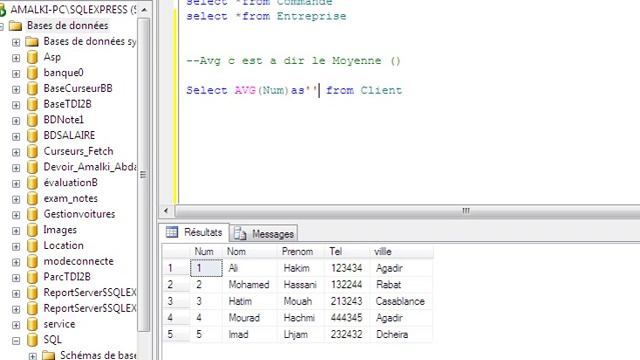Click the query editor left scroll arrow
640x360 pixels.
tap(166, 211)
